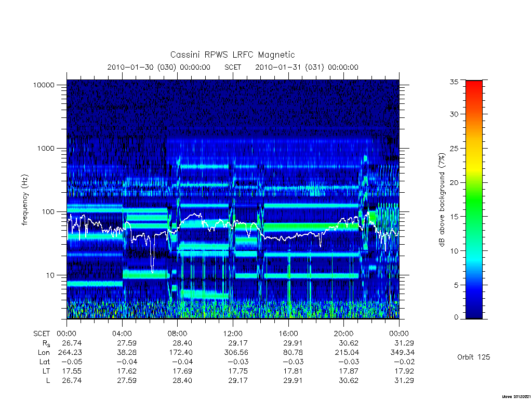The image size is (532, 399).
Task: Click the 'Lon' row label
Action: (44, 353)
